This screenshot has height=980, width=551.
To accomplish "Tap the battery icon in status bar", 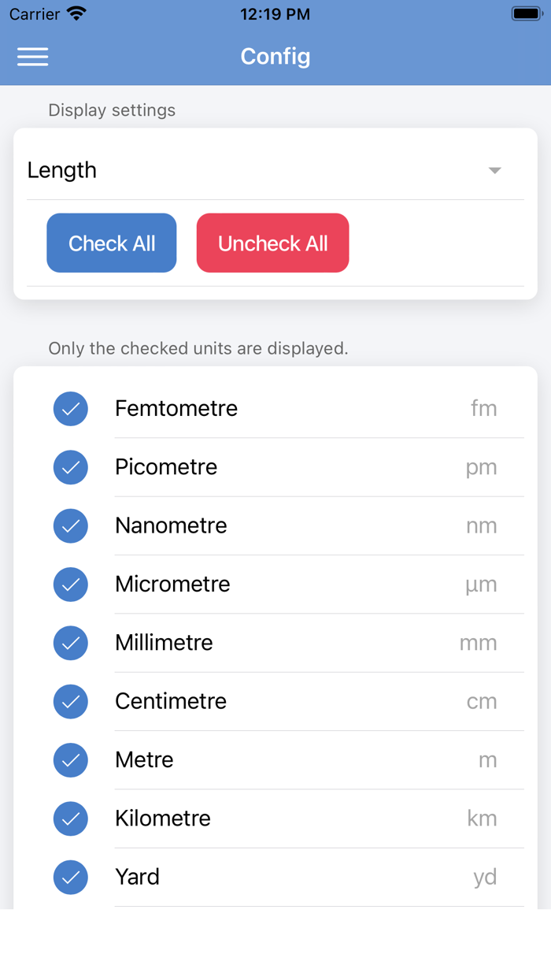I will (x=526, y=13).
